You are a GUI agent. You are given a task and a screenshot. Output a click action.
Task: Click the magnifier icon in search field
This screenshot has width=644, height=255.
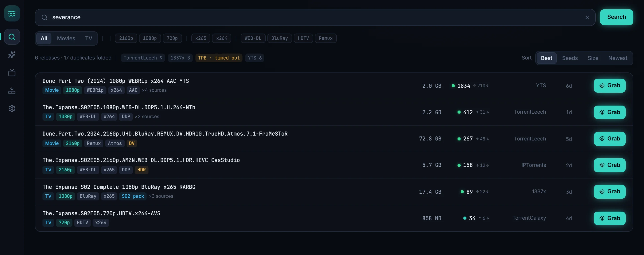click(x=44, y=17)
